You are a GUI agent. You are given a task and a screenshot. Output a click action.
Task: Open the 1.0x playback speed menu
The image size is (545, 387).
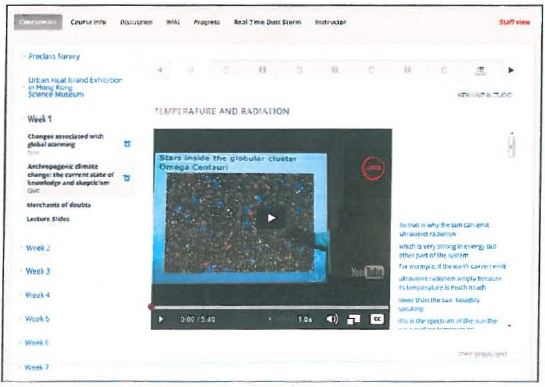pyautogui.click(x=305, y=319)
